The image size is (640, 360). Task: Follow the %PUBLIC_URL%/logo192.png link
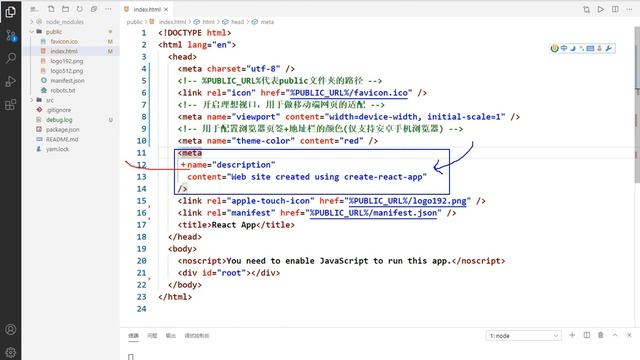(x=407, y=201)
